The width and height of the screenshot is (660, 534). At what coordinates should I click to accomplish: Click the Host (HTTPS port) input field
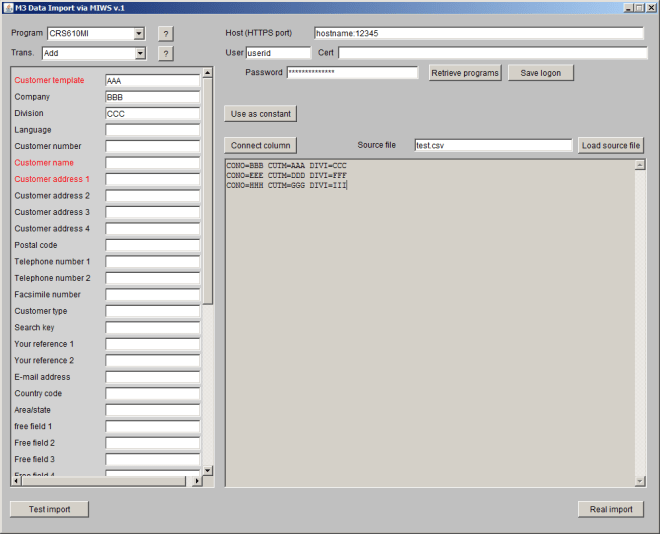(478, 33)
